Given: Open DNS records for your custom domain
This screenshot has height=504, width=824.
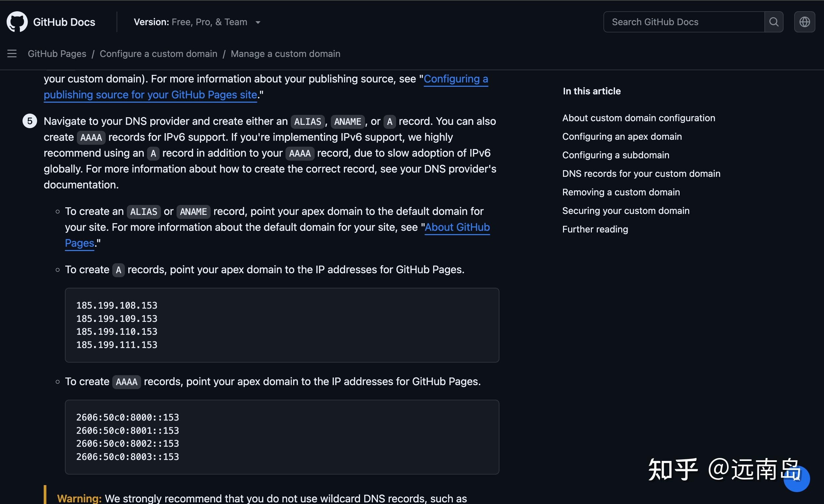Looking at the screenshot, I should pyautogui.click(x=641, y=174).
